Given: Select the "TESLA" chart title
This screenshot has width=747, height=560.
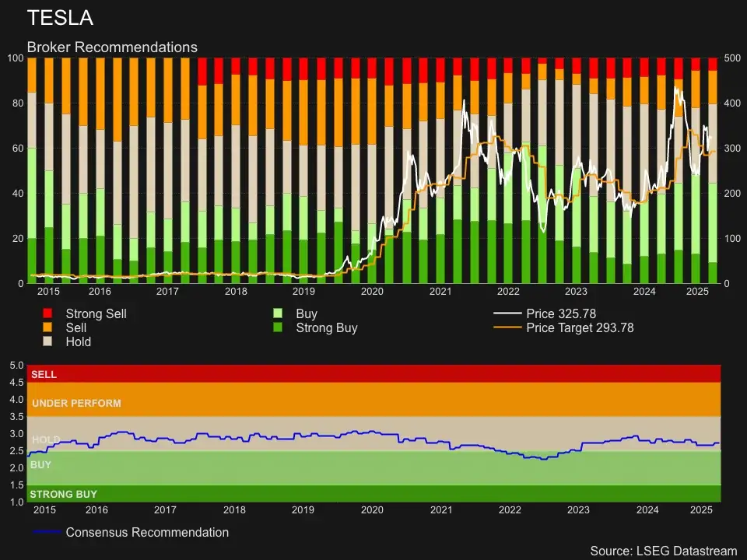Looking at the screenshot, I should [x=60, y=18].
